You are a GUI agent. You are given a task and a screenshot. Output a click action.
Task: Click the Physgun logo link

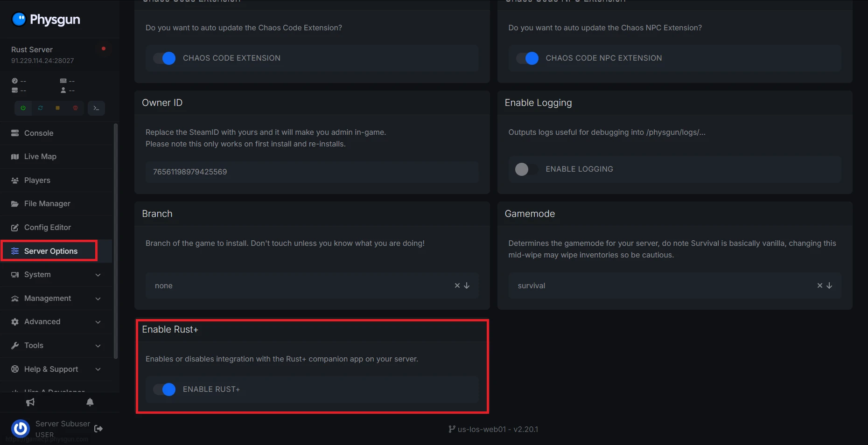(x=46, y=20)
